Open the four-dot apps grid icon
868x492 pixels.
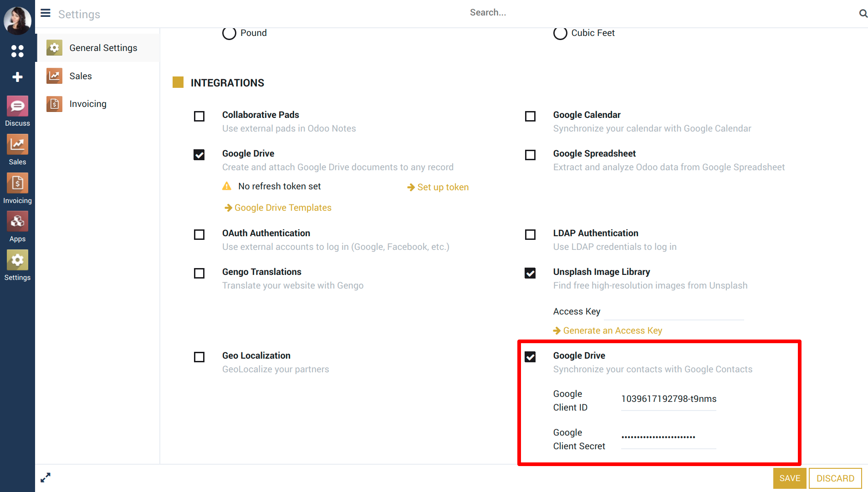click(17, 51)
